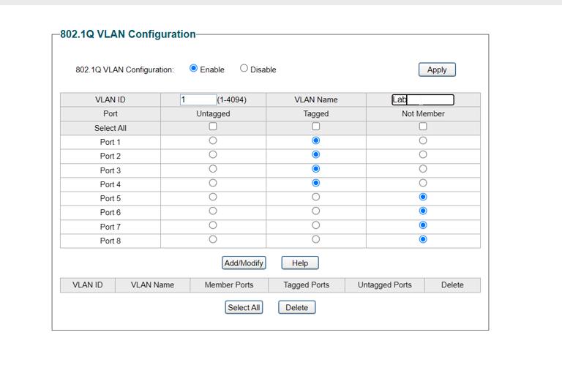Check Select All Untagged checkbox
The height and width of the screenshot is (392, 562).
(x=213, y=127)
